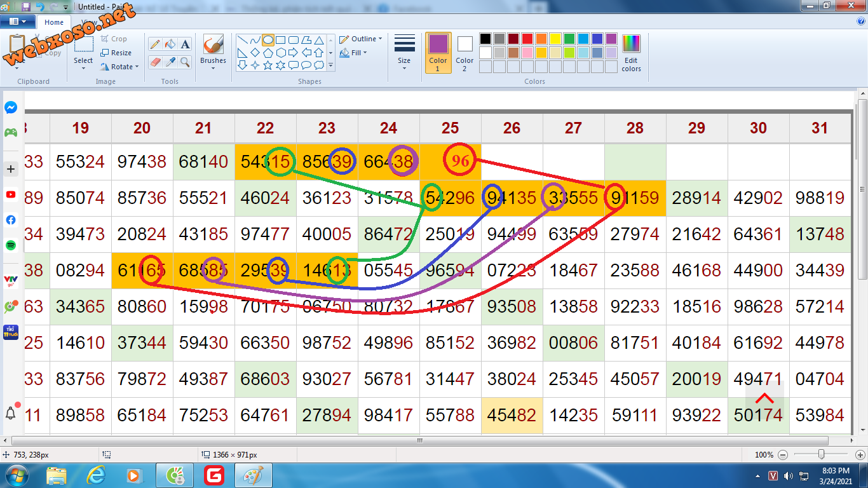Click the Undo arrow in quick access toolbar
Viewport: 868px width, 488px height.
click(x=40, y=7)
